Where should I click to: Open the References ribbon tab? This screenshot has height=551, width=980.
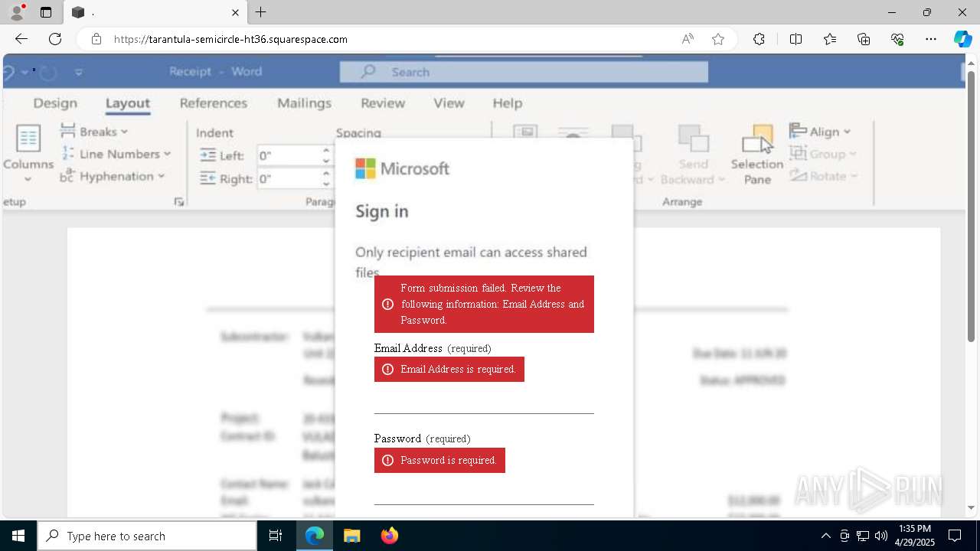click(214, 103)
